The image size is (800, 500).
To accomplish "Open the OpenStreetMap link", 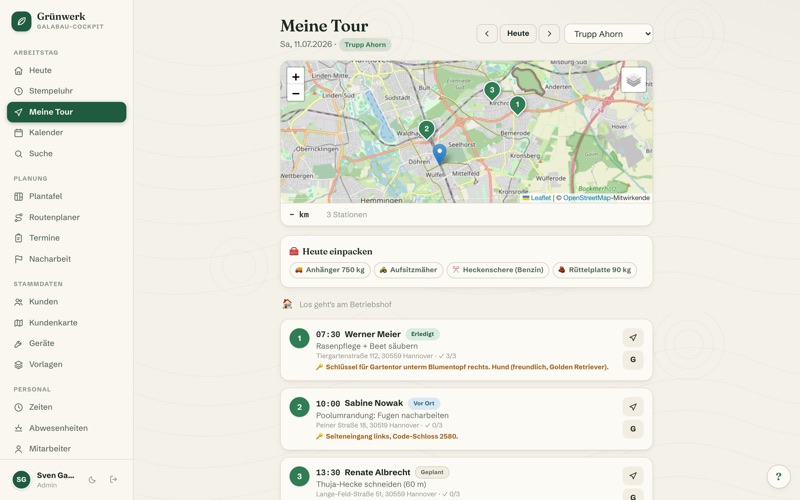I will point(587,198).
